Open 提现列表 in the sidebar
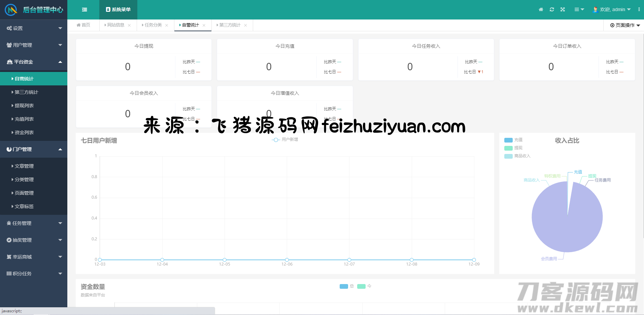Screen dimensions: 644x315 pyautogui.click(x=24, y=106)
